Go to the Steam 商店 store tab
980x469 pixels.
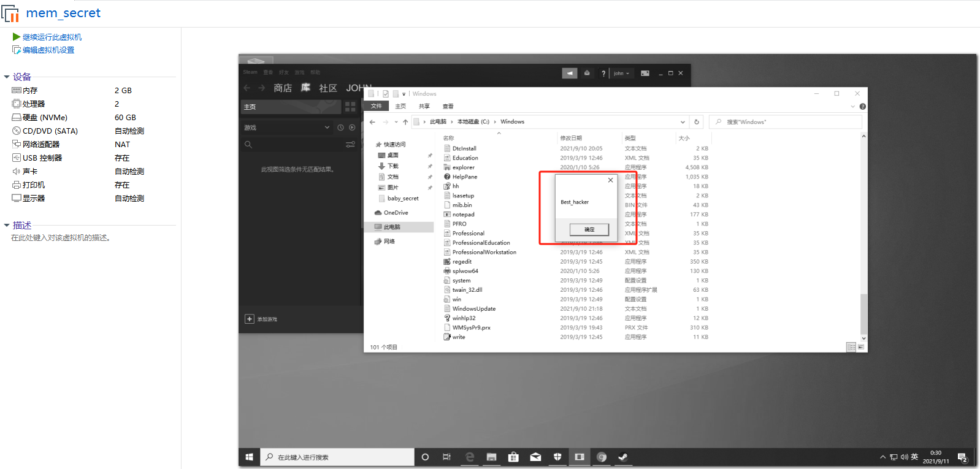click(283, 88)
